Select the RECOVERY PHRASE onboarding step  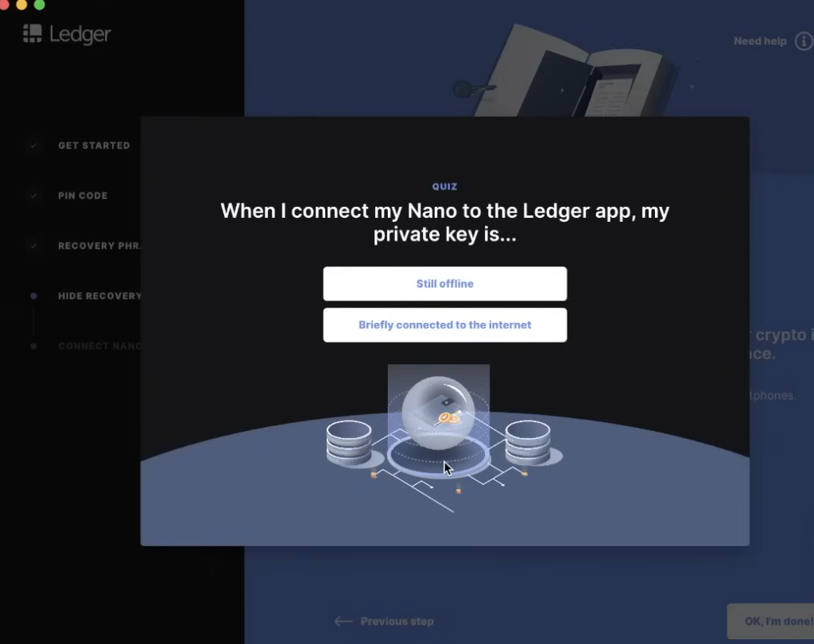99,246
